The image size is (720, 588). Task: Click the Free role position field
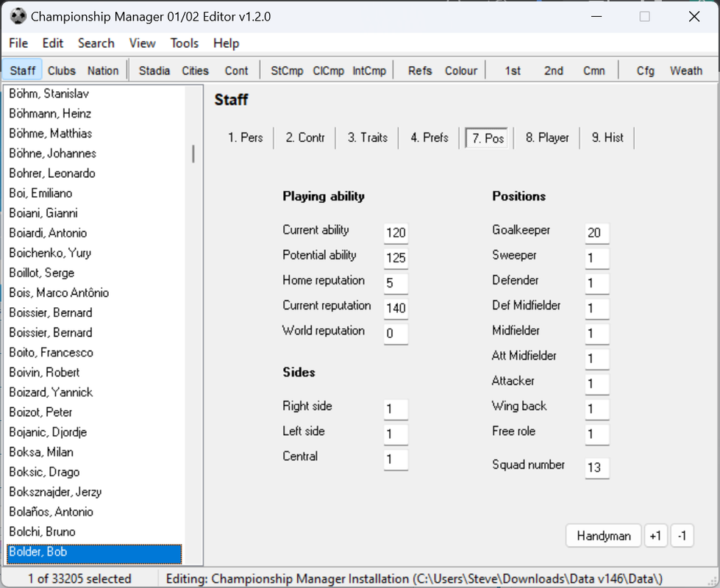tap(597, 434)
